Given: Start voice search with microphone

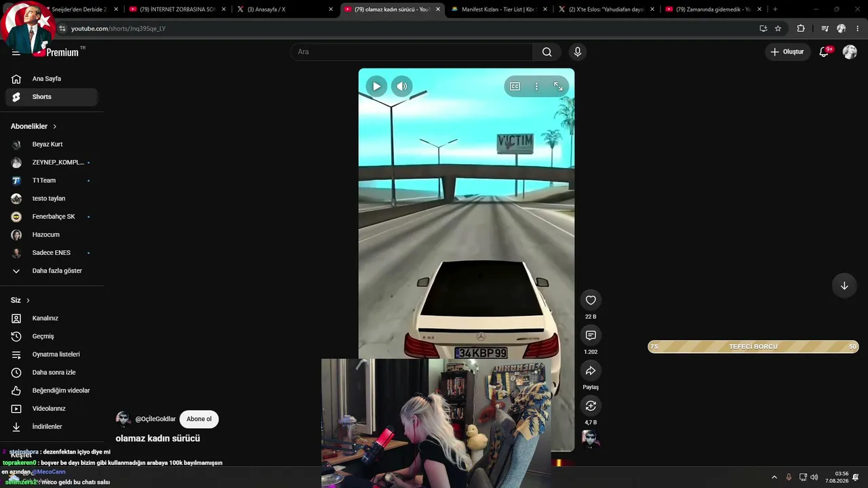Looking at the screenshot, I should click(x=578, y=52).
